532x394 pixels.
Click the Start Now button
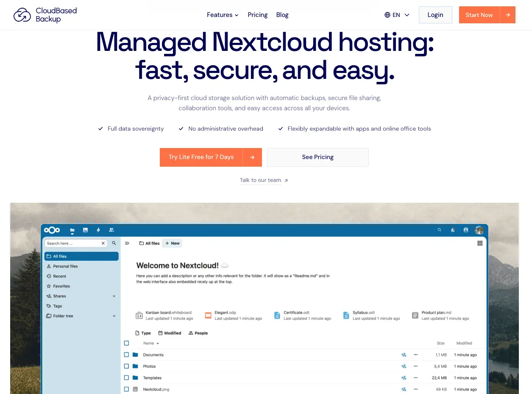pyautogui.click(x=487, y=15)
